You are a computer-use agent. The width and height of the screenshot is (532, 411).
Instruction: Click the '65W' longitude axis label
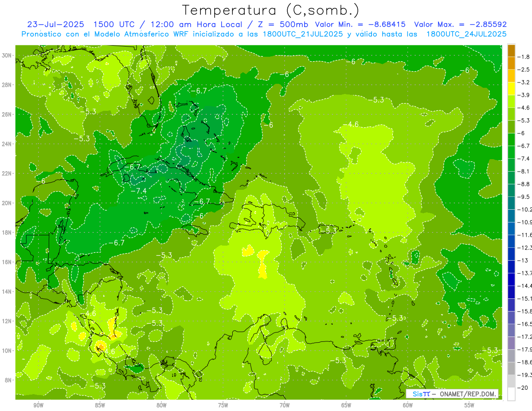[346, 405]
